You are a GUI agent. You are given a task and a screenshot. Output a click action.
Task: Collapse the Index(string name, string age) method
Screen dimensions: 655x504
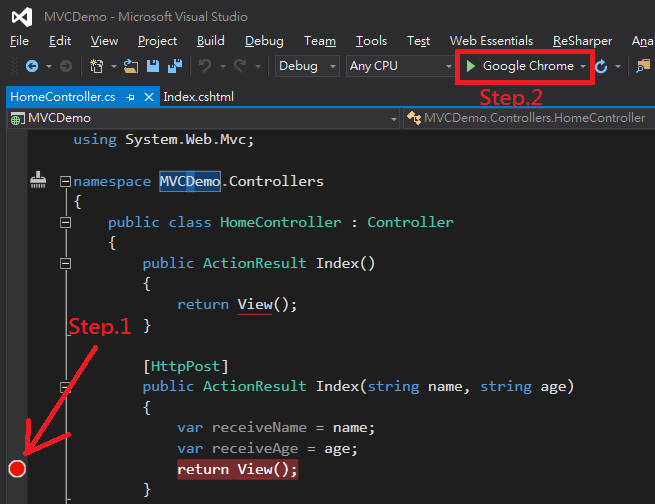(65, 387)
